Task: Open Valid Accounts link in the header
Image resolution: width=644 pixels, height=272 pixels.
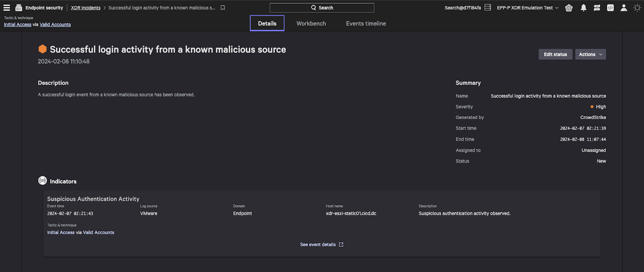Action: click(x=55, y=25)
